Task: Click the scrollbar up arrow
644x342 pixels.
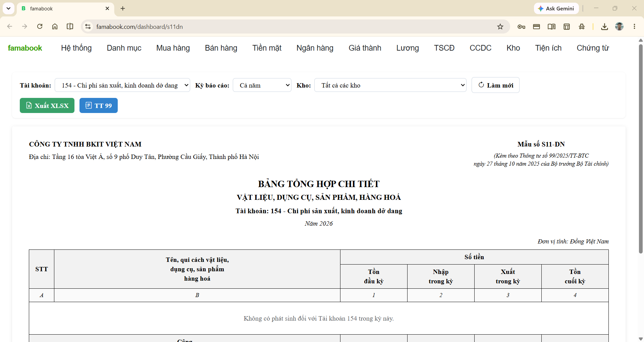Action: tap(641, 40)
